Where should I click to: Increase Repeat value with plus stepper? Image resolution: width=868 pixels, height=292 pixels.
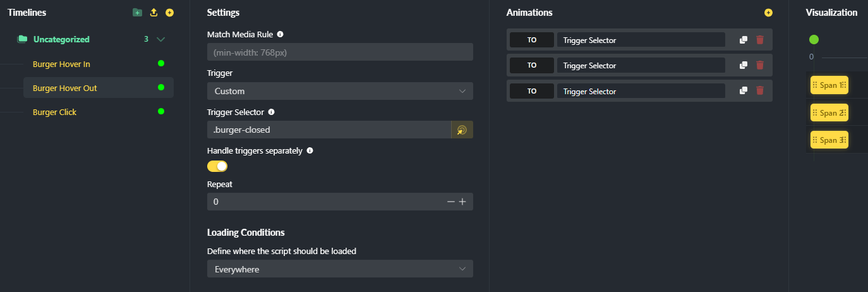tap(462, 202)
